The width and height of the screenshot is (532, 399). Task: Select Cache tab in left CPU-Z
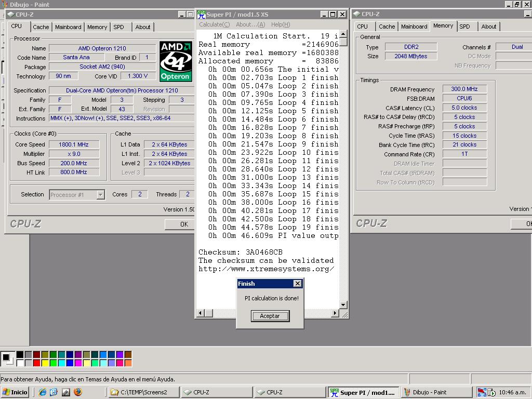click(41, 27)
